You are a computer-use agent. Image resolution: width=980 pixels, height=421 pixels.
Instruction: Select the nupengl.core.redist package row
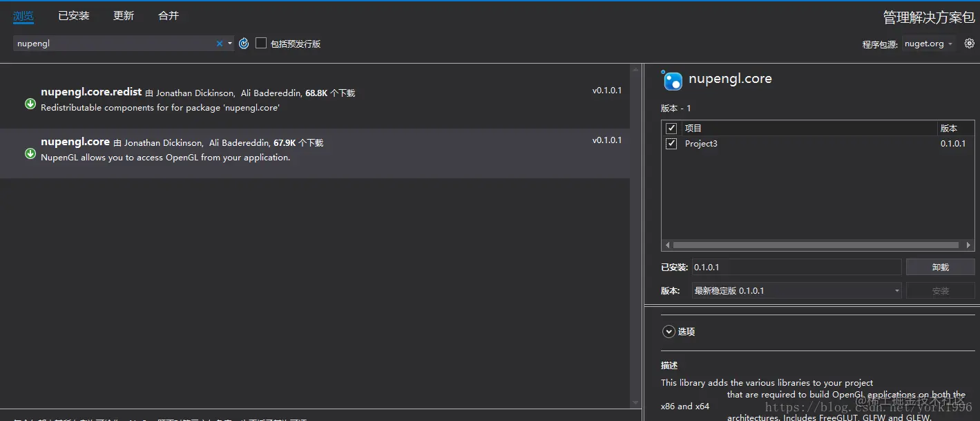315,104
